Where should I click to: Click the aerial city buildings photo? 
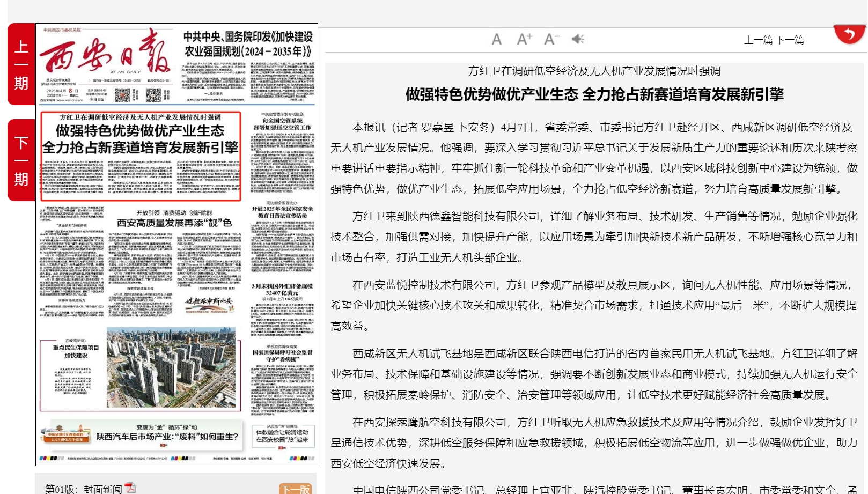pyautogui.click(x=171, y=367)
